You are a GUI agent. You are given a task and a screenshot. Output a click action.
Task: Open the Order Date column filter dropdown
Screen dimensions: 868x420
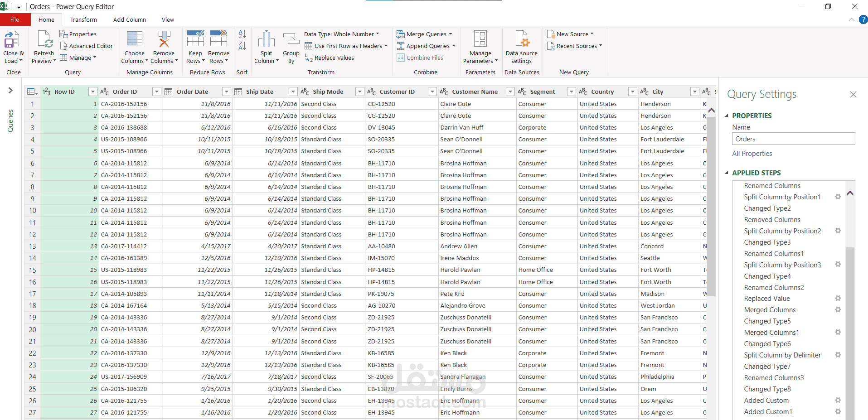(x=227, y=92)
